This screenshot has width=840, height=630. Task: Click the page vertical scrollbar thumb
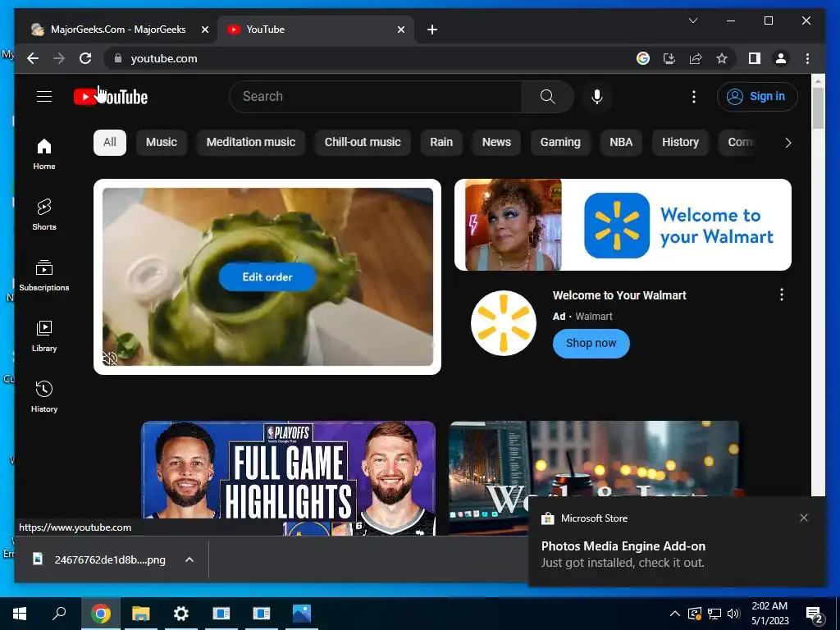coord(818,107)
